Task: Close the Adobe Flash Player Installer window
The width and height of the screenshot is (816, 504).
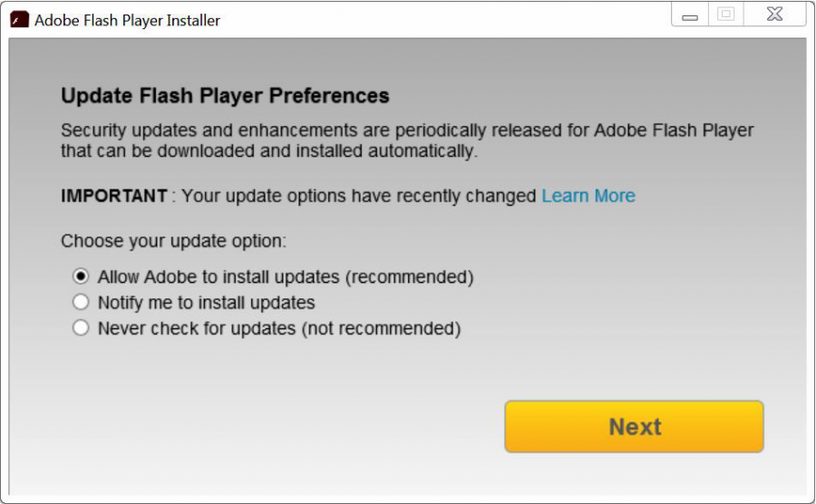Action: pos(775,15)
